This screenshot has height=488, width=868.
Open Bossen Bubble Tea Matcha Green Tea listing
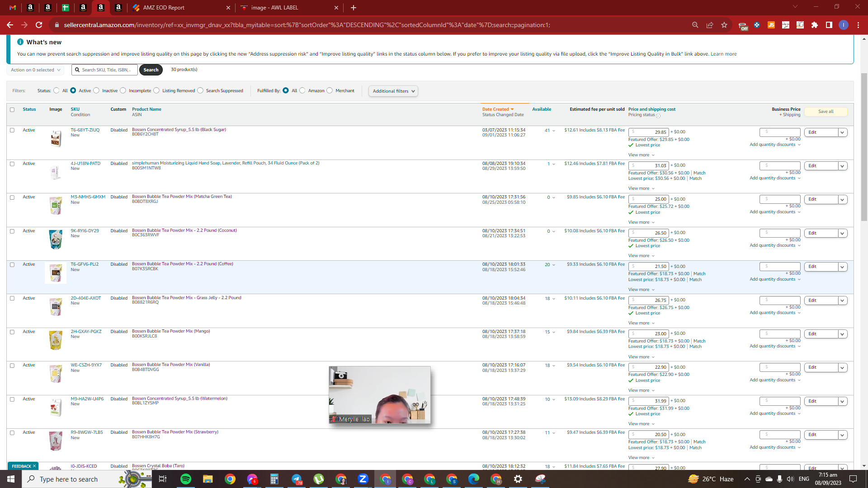pos(182,197)
